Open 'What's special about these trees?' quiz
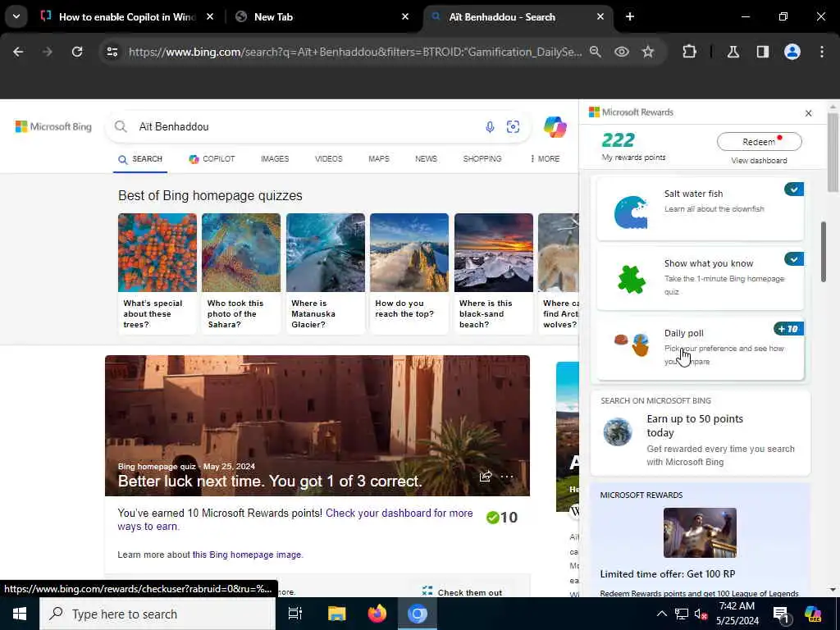This screenshot has height=630, width=840. pyautogui.click(x=157, y=273)
